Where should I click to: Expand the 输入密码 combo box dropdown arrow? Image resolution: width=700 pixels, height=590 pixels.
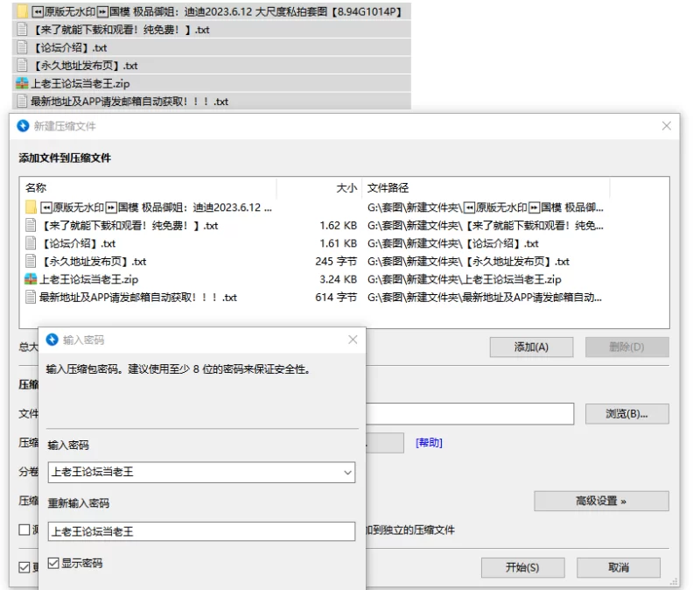[347, 473]
